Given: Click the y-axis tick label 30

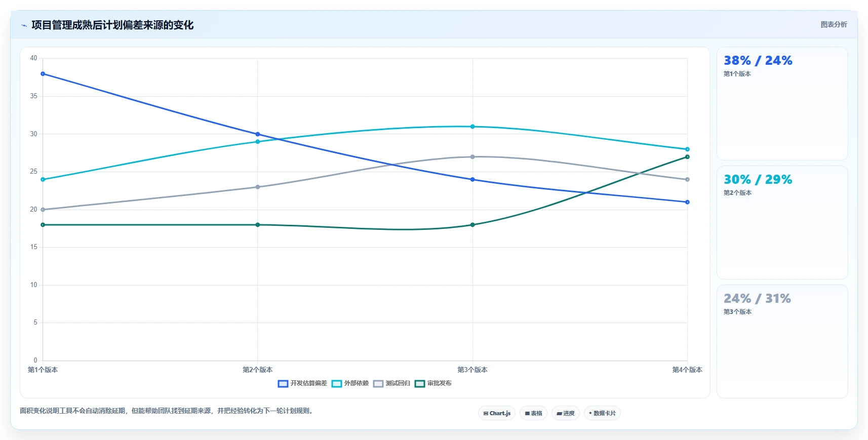Looking at the screenshot, I should click(33, 134).
